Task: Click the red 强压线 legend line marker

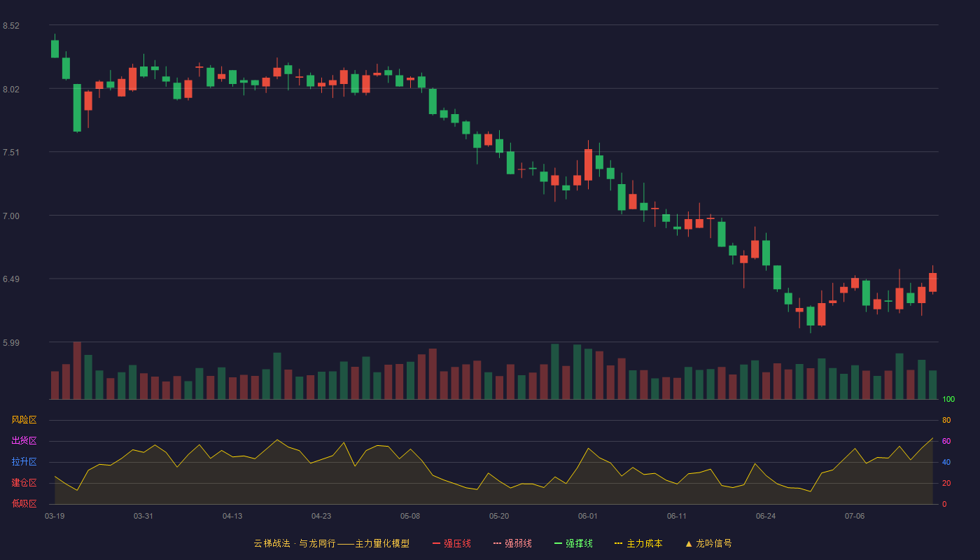Action: tap(436, 543)
